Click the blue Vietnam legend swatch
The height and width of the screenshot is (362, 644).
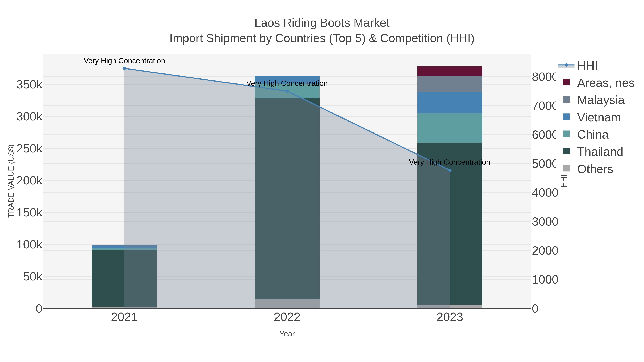pyautogui.click(x=567, y=117)
